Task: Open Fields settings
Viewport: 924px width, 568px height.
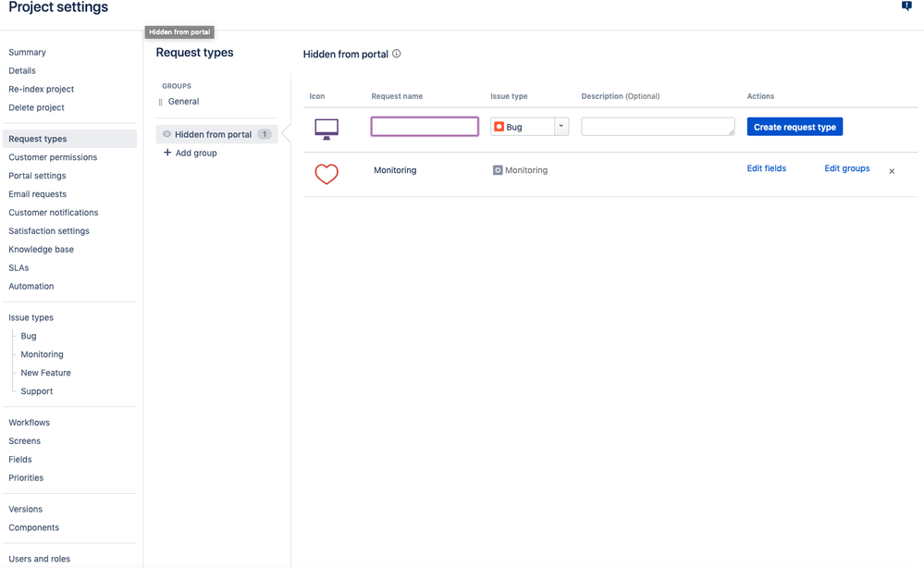Action: 20,460
